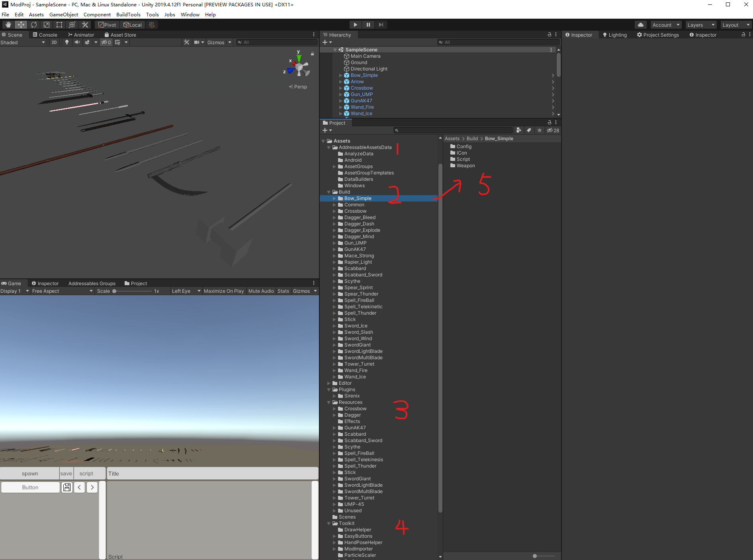Screen dimensions: 753x560
Task: Toggle scene lighting bulb icon
Action: click(x=67, y=42)
